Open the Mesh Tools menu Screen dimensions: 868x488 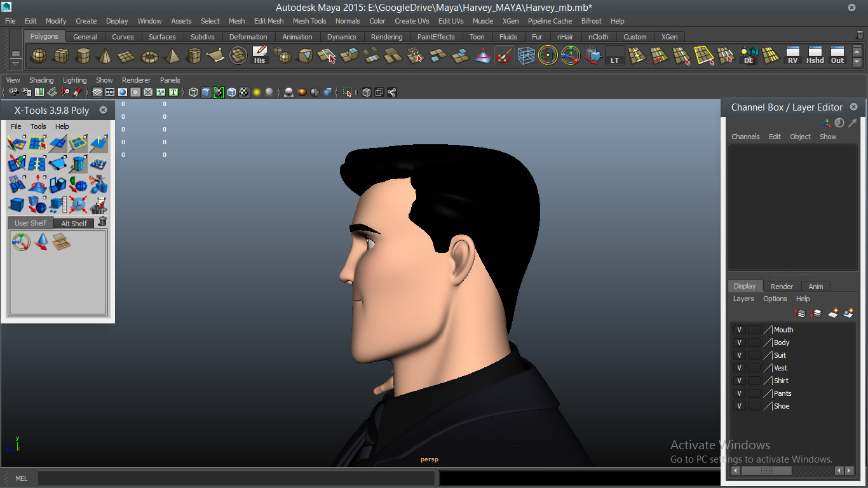point(309,21)
